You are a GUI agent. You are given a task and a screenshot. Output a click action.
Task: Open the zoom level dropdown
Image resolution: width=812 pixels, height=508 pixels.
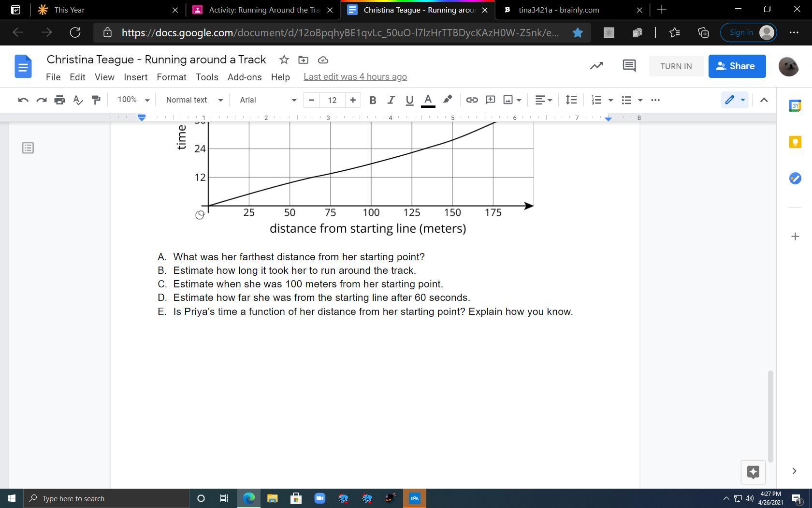tap(133, 100)
